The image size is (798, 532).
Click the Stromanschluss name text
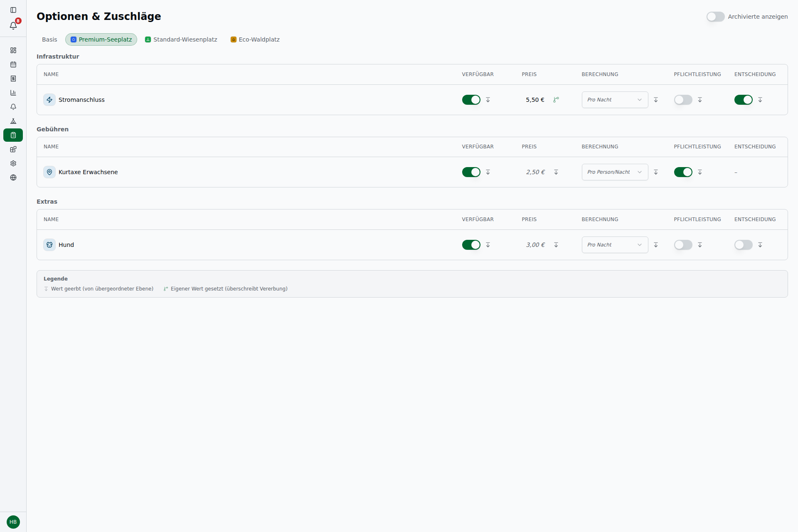point(81,100)
